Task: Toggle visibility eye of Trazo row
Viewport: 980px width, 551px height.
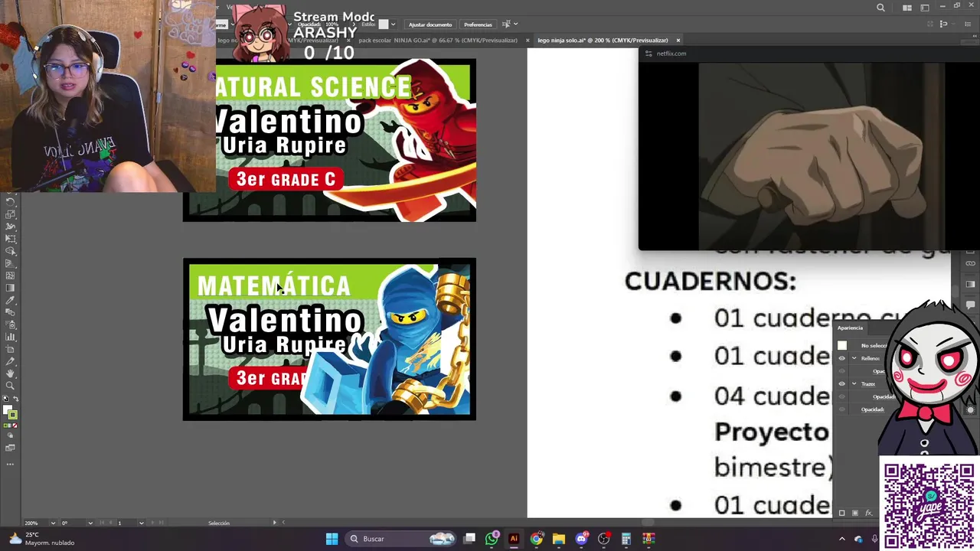Action: pos(841,383)
